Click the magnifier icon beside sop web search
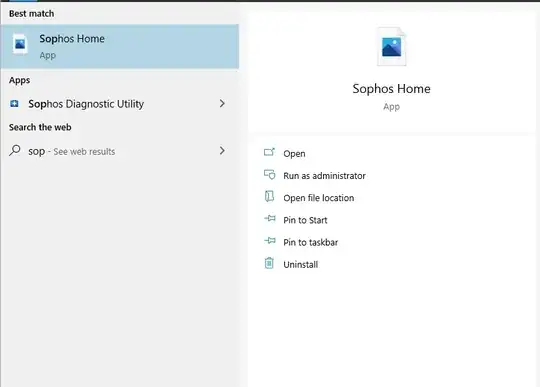The height and width of the screenshot is (387, 540). tap(14, 150)
